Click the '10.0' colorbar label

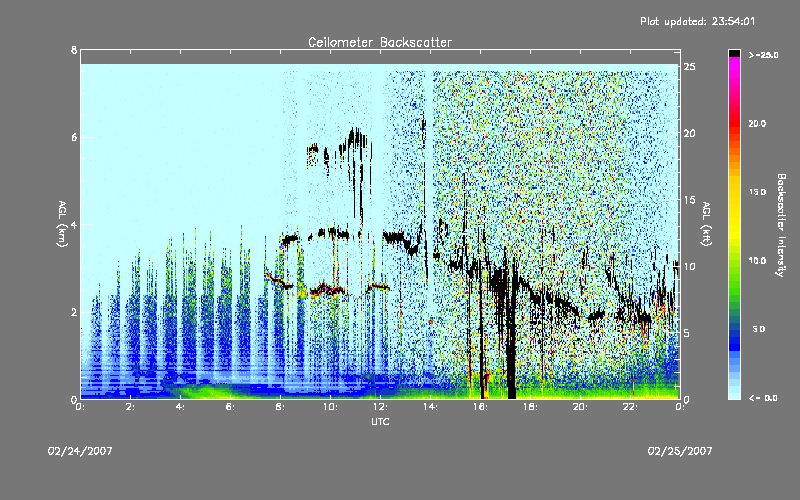point(757,261)
